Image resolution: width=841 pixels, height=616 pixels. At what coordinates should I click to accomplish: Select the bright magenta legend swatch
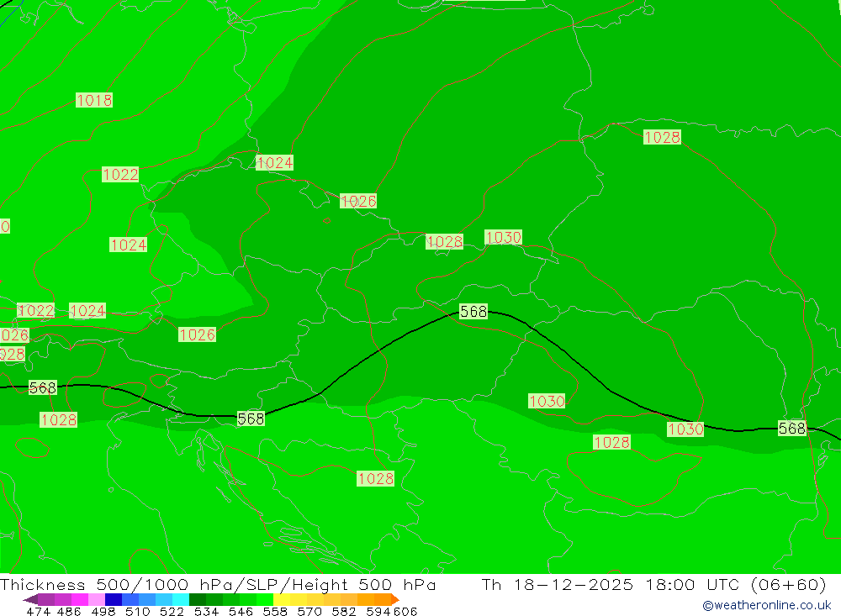[x=80, y=599]
